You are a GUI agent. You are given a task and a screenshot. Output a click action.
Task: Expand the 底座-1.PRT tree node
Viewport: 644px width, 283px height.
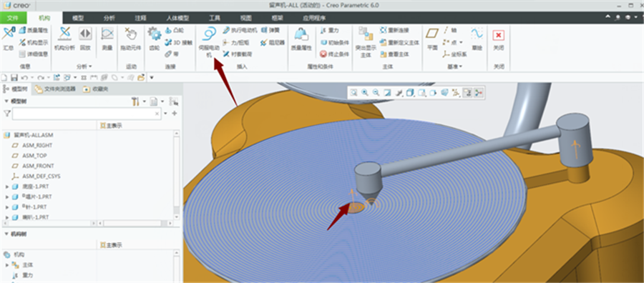click(x=7, y=187)
